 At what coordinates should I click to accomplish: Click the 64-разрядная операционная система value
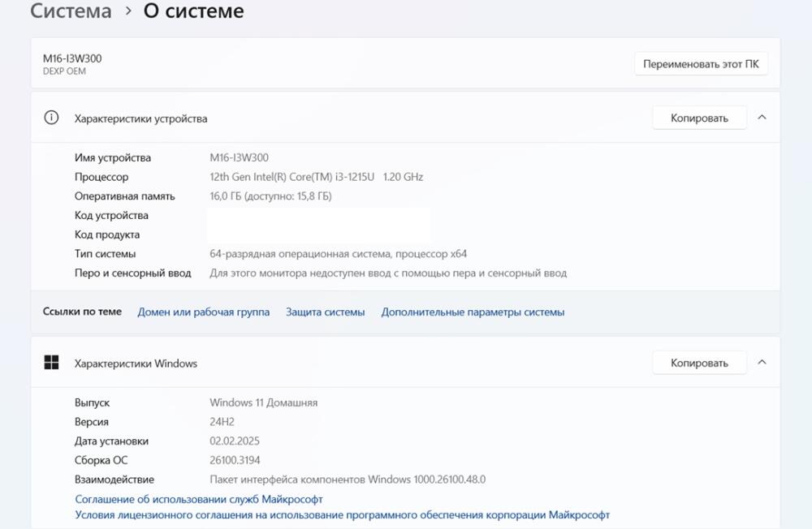[338, 254]
